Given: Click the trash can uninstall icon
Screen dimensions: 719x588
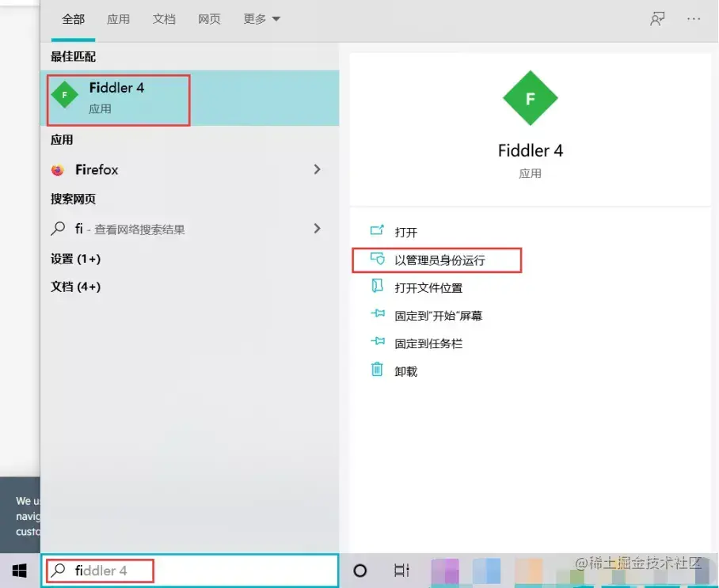Looking at the screenshot, I should point(377,369).
